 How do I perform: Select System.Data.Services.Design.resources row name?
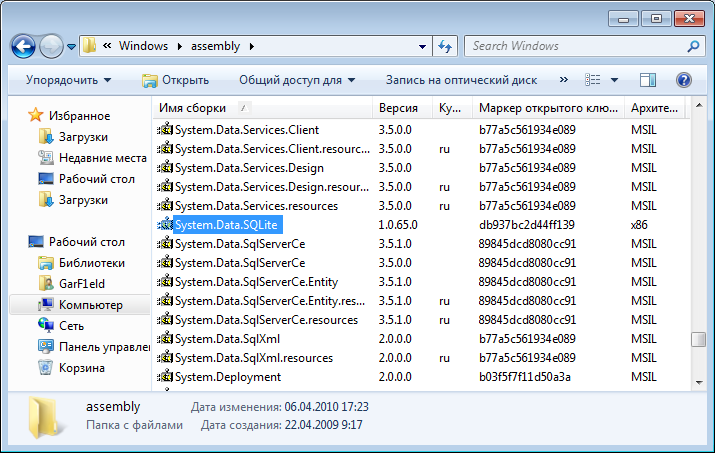[272, 187]
